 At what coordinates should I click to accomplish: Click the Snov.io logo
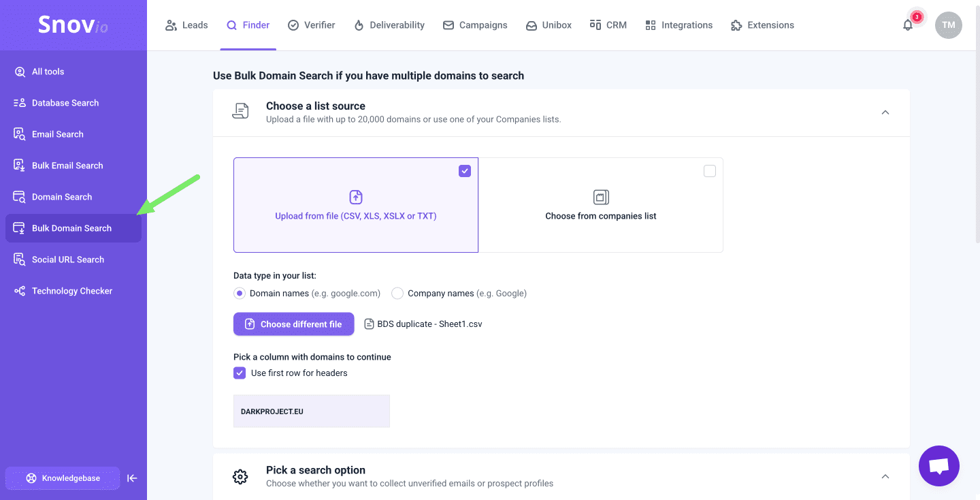[73, 25]
